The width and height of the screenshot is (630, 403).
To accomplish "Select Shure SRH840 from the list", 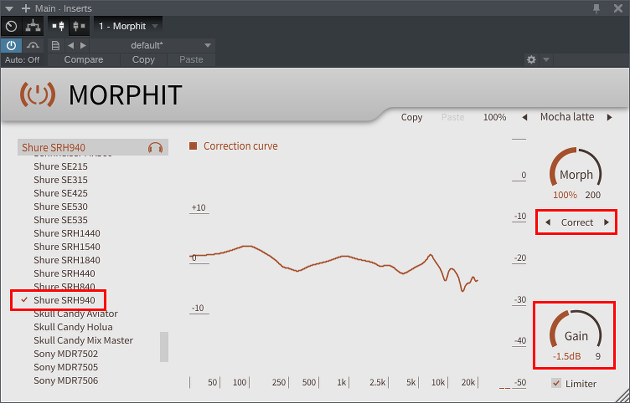I will click(64, 286).
